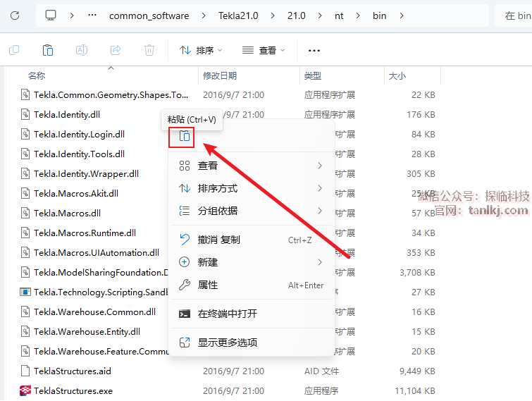
Task: Open the 查看 view dropdown in toolbar
Action: pos(264,51)
